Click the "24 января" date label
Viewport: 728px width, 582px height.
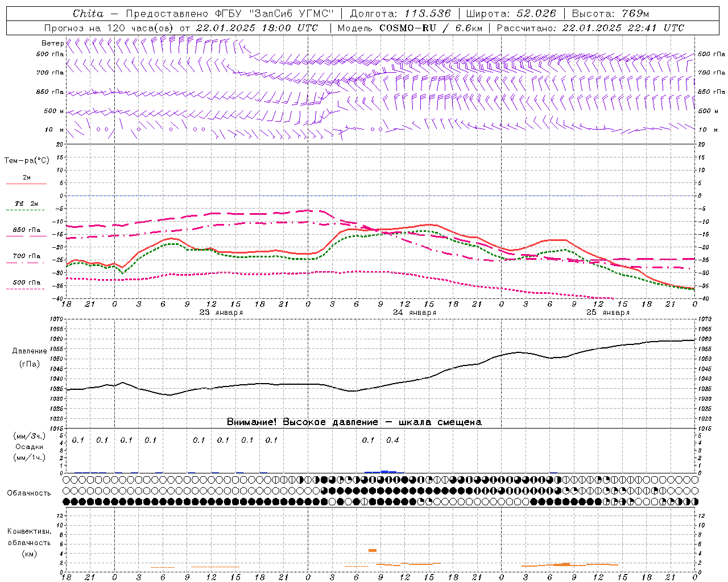[415, 313]
